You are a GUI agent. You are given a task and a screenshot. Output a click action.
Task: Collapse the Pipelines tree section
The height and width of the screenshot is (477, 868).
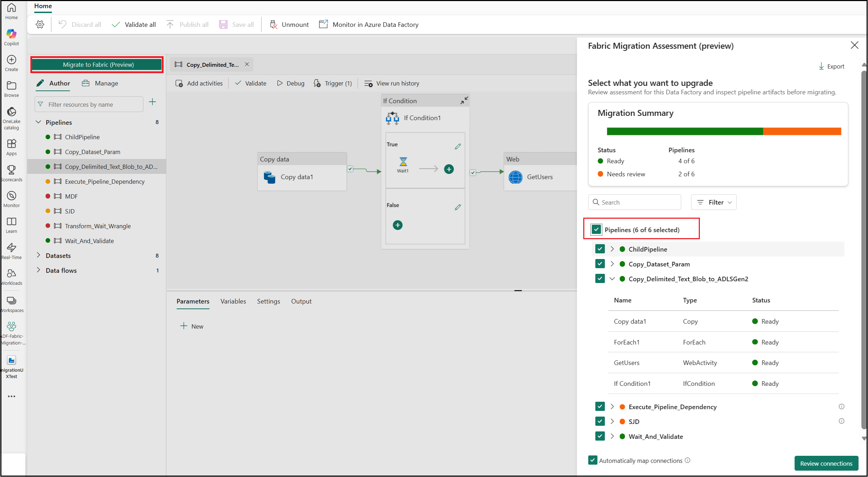click(x=39, y=122)
